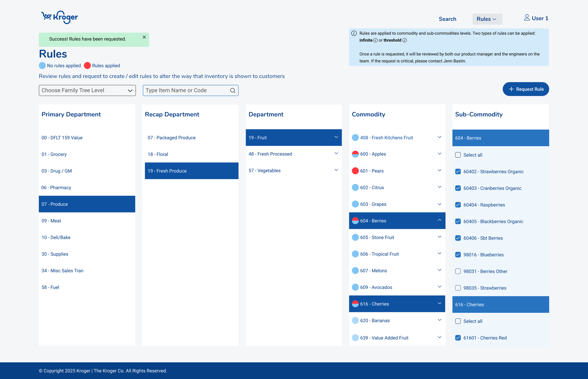Expand the 602 - Citrus commodity

pos(439,187)
